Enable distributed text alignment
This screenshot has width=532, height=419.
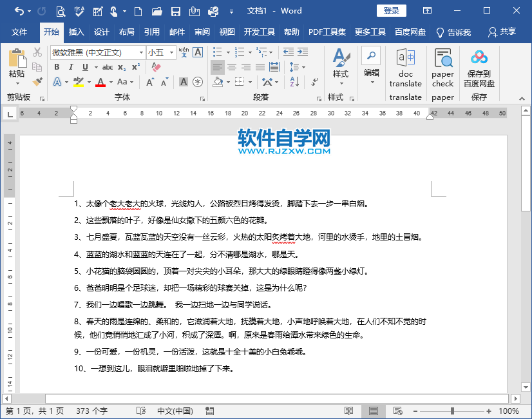pyautogui.click(x=275, y=66)
